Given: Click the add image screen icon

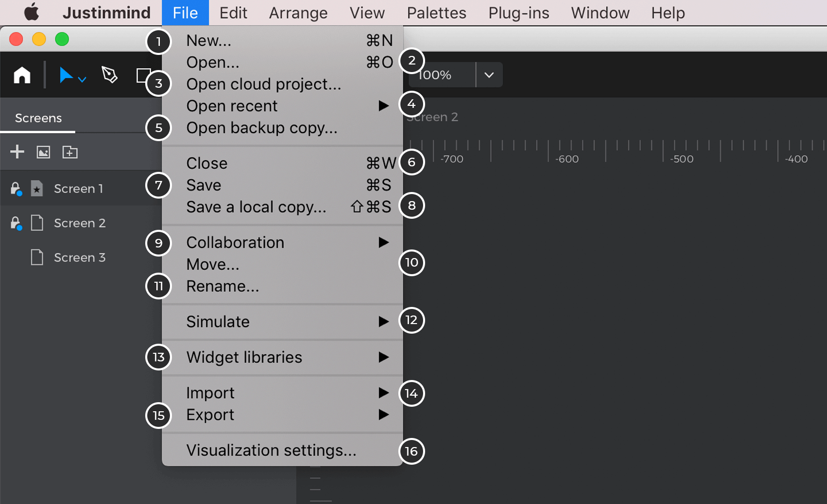Looking at the screenshot, I should (43, 152).
